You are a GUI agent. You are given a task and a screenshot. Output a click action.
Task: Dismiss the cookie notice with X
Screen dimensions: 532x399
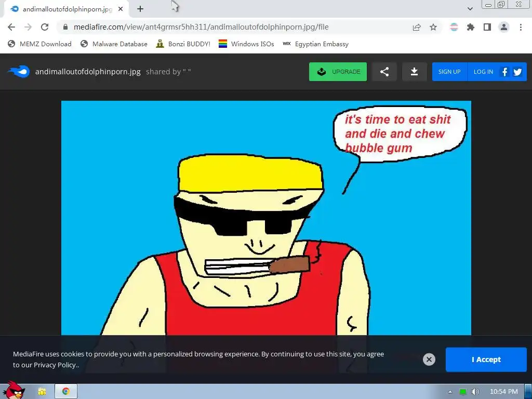(x=429, y=360)
